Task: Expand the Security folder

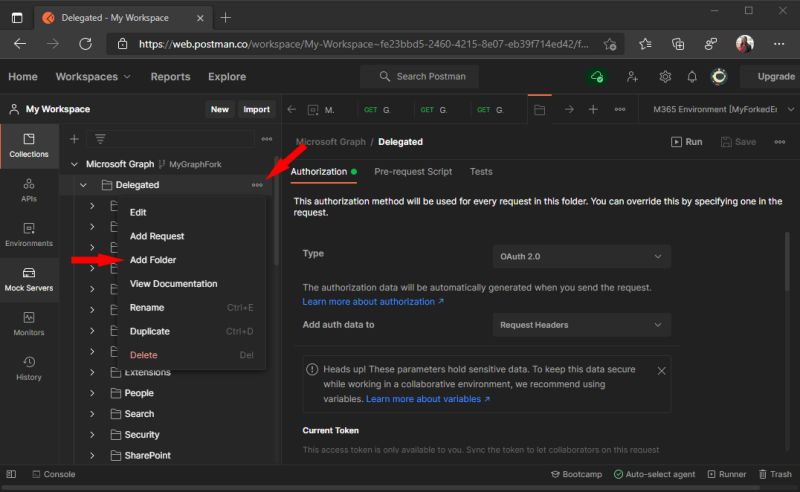Action: click(x=92, y=434)
